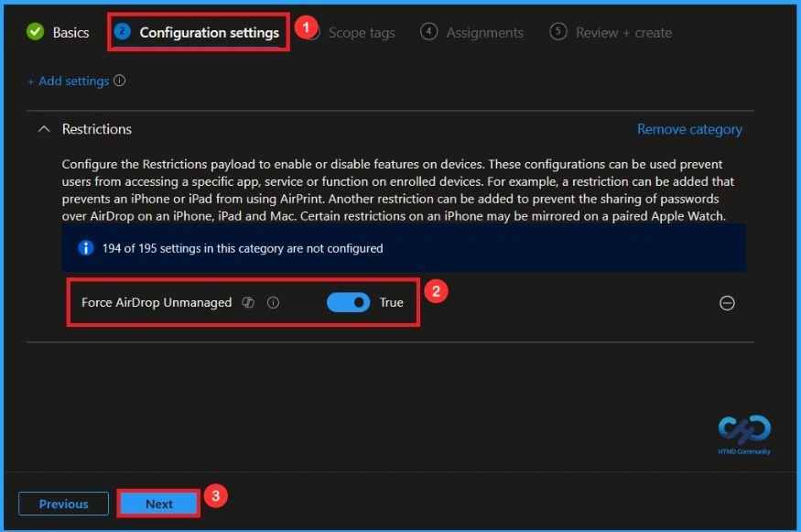Click the remove icon to delete the AirDrop setting
This screenshot has height=532, width=801.
point(728,301)
